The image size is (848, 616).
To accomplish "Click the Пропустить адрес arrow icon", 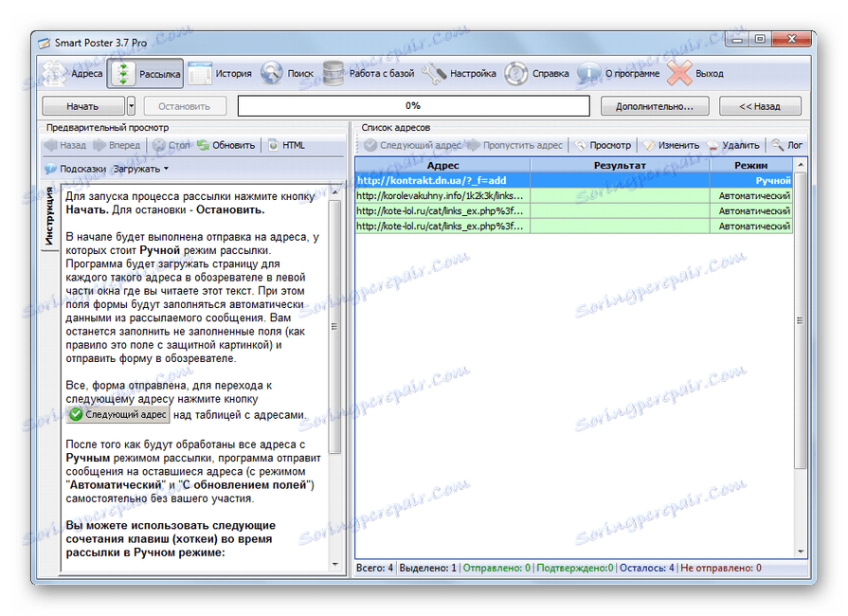I will tap(473, 145).
